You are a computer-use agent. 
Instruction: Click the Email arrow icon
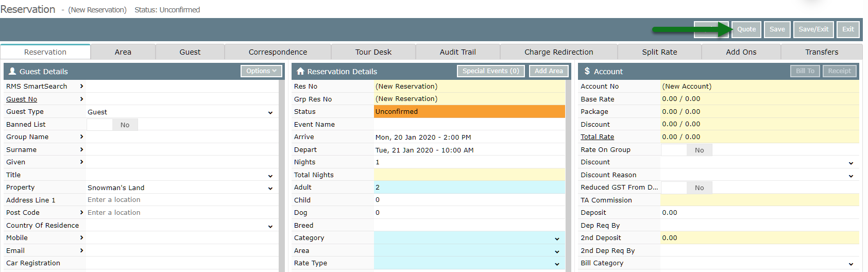tap(81, 250)
